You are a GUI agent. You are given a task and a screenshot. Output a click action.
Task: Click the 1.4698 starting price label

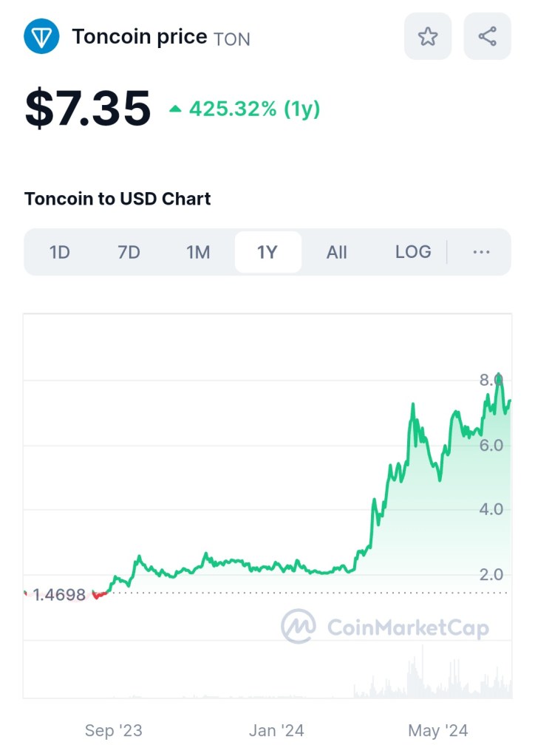click(60, 595)
